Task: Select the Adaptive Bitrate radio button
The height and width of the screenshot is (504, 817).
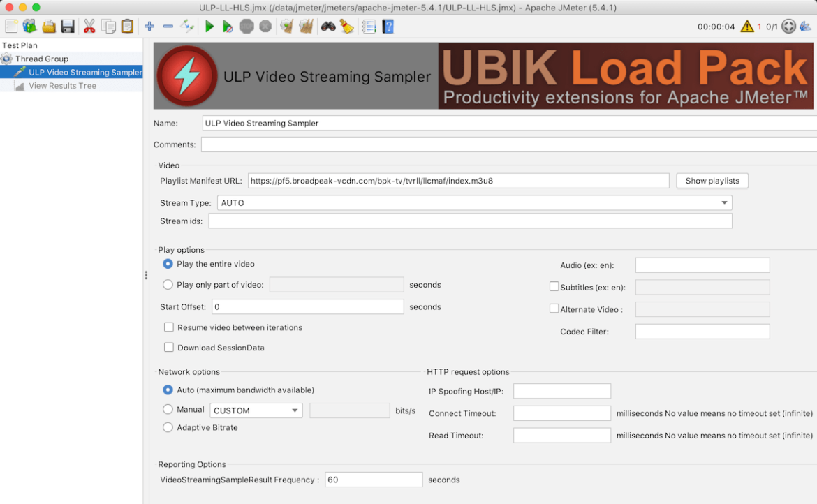Action: click(168, 427)
